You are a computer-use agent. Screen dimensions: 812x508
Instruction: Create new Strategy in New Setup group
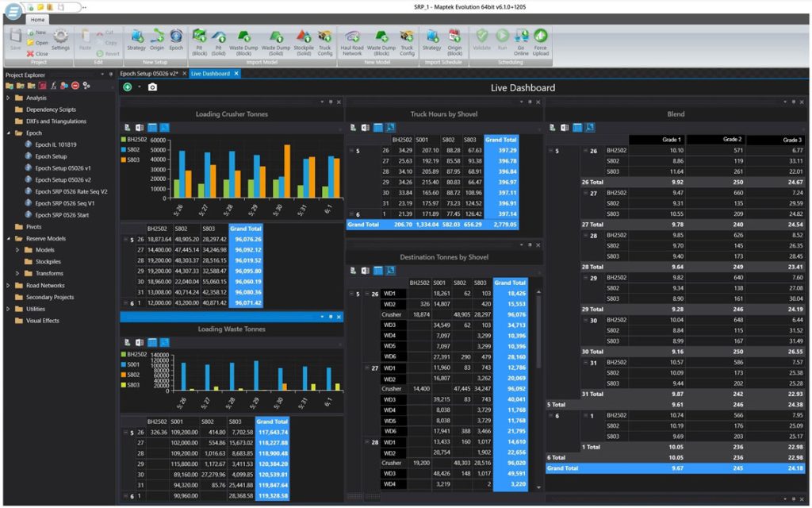tap(136, 40)
